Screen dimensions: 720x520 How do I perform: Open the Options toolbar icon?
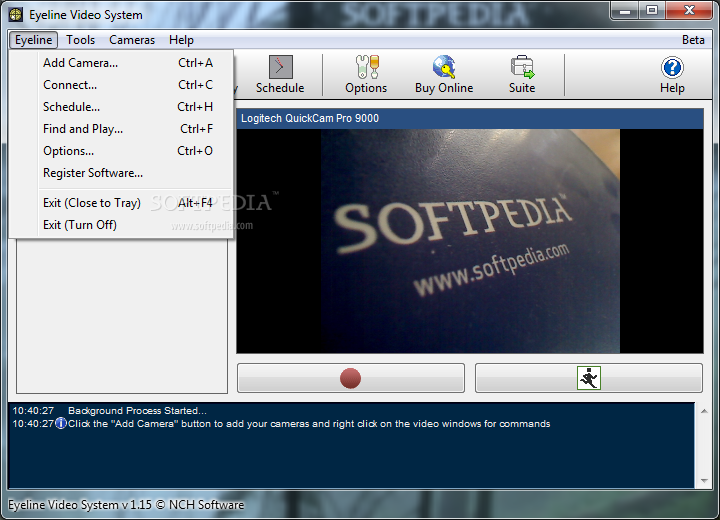click(366, 75)
